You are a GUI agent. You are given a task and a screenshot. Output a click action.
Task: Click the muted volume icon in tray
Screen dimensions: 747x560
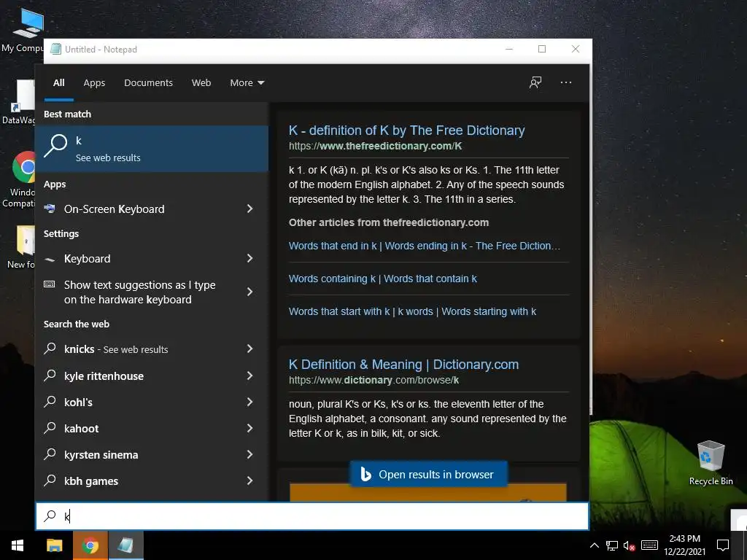[630, 545]
